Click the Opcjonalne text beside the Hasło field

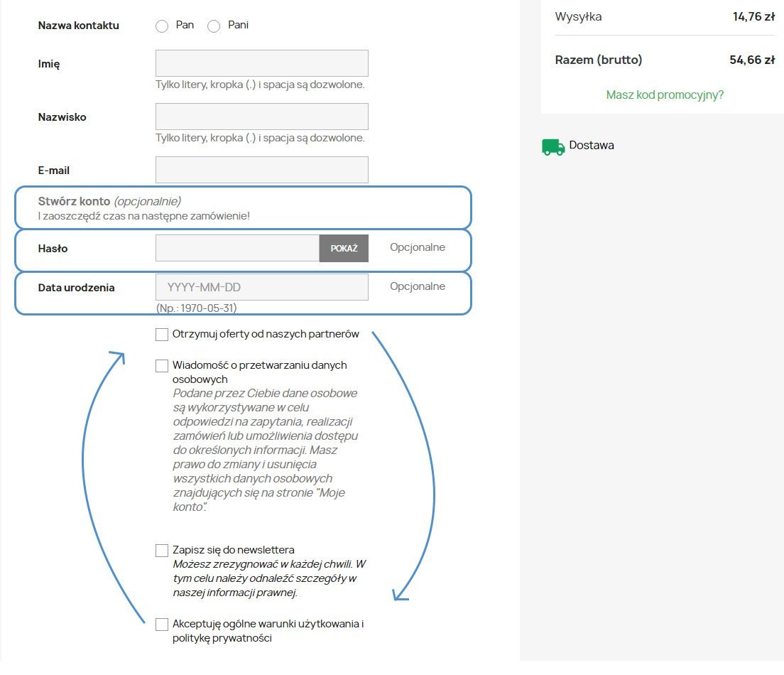[x=418, y=247]
